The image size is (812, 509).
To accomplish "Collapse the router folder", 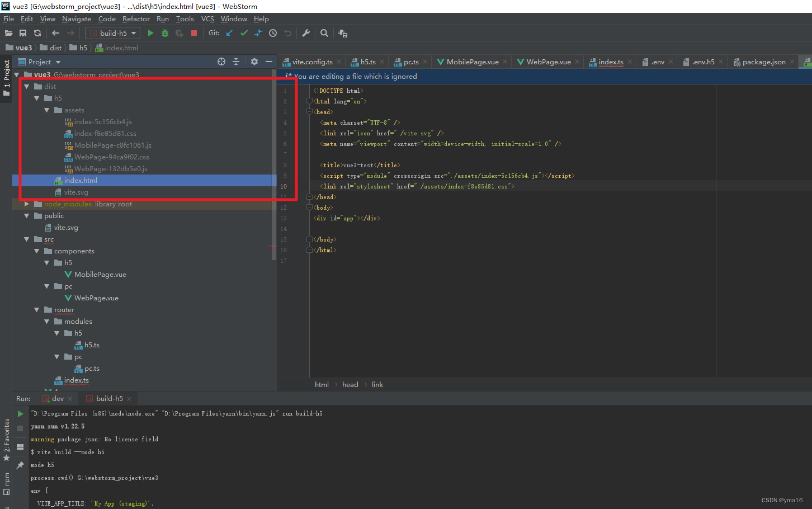I will point(37,310).
